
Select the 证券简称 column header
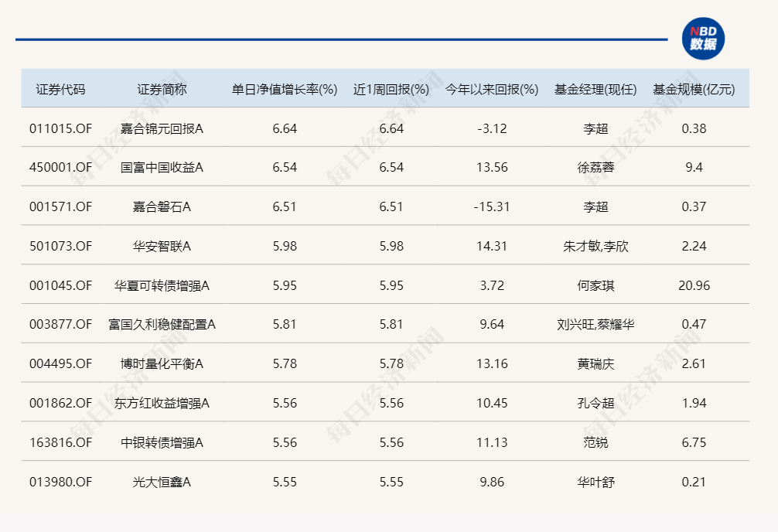162,90
